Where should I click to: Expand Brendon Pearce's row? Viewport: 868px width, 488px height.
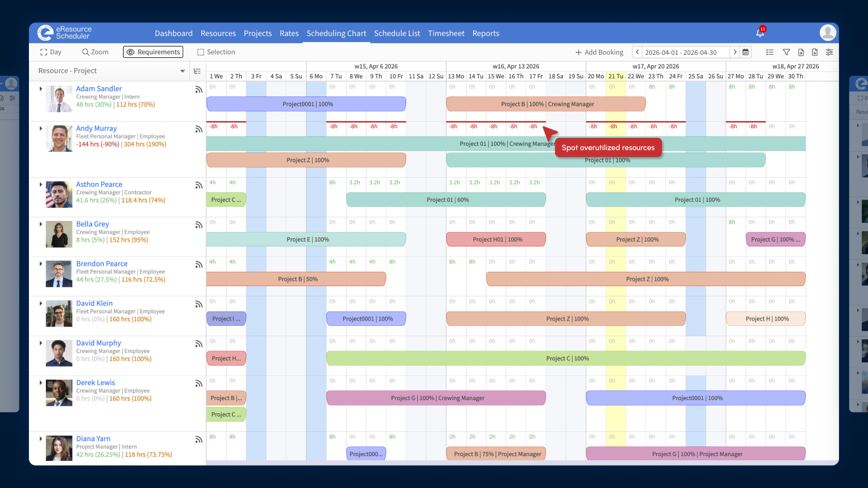(x=41, y=264)
